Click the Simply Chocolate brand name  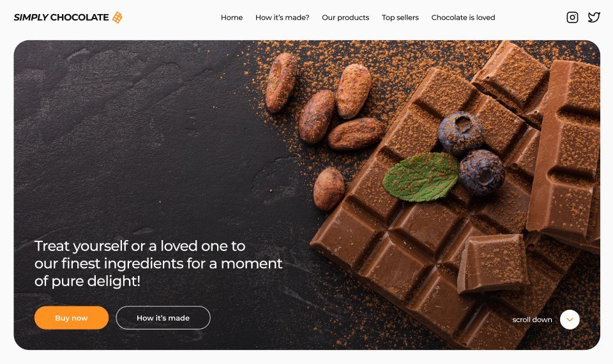pyautogui.click(x=61, y=18)
